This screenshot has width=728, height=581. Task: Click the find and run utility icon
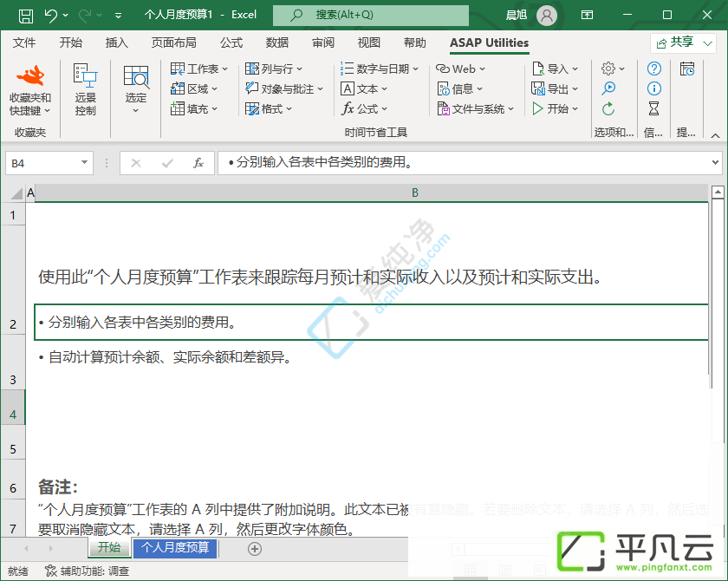click(608, 88)
